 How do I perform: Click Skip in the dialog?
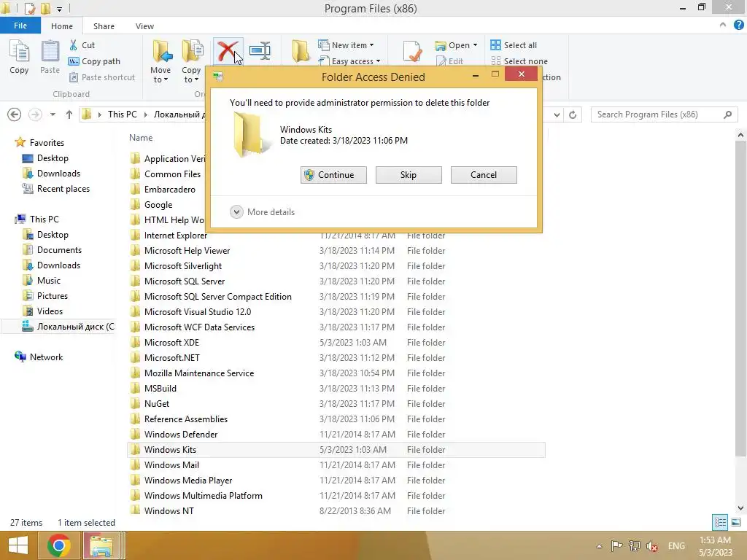[x=409, y=175]
